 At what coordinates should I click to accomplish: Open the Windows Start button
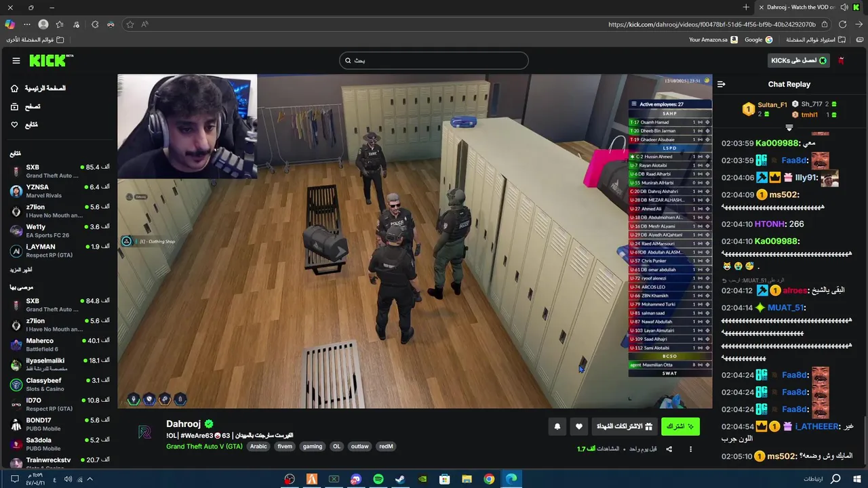[857, 479]
